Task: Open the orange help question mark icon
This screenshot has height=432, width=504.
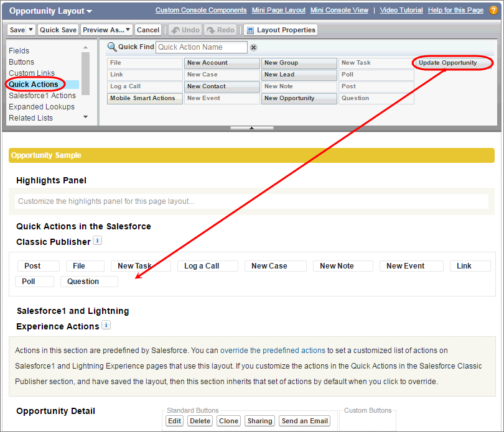Action: coord(493,11)
